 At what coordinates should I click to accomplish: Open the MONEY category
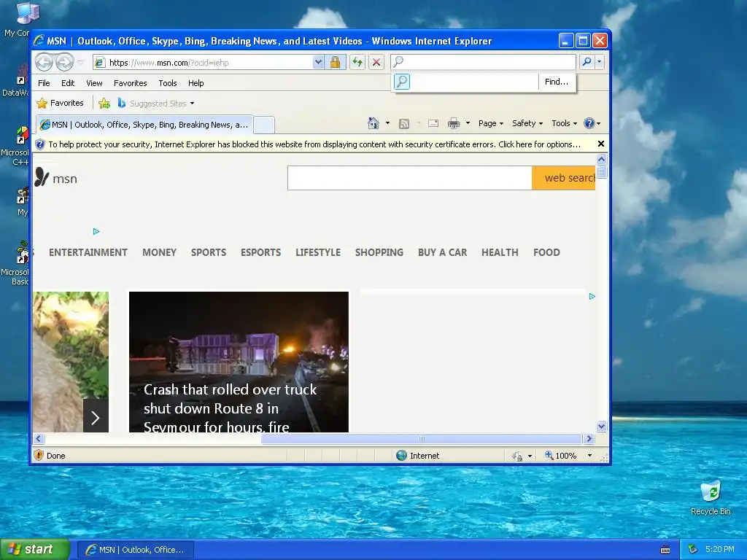159,252
